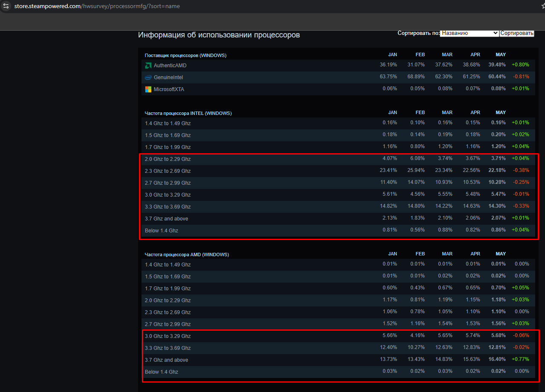Click the Microsoft logo icon

point(148,89)
